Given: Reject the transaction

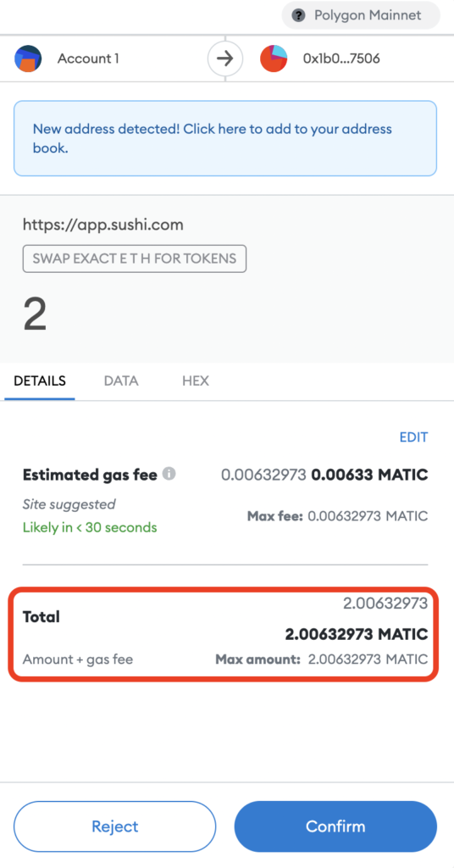Looking at the screenshot, I should tap(114, 826).
